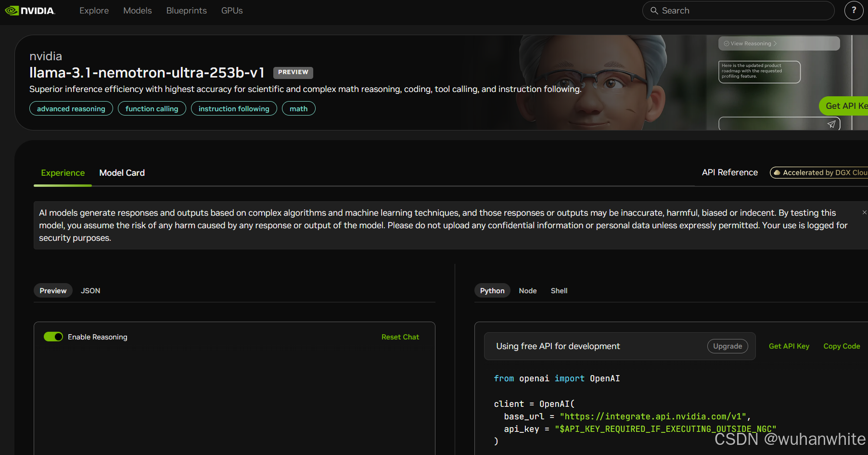Select the Python code tab

tap(492, 291)
